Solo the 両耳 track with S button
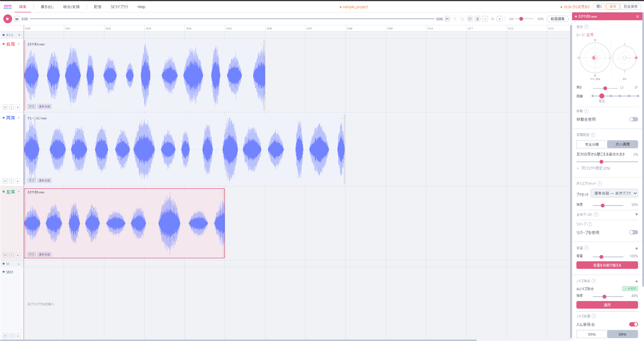The image size is (644, 341). [x=11, y=181]
